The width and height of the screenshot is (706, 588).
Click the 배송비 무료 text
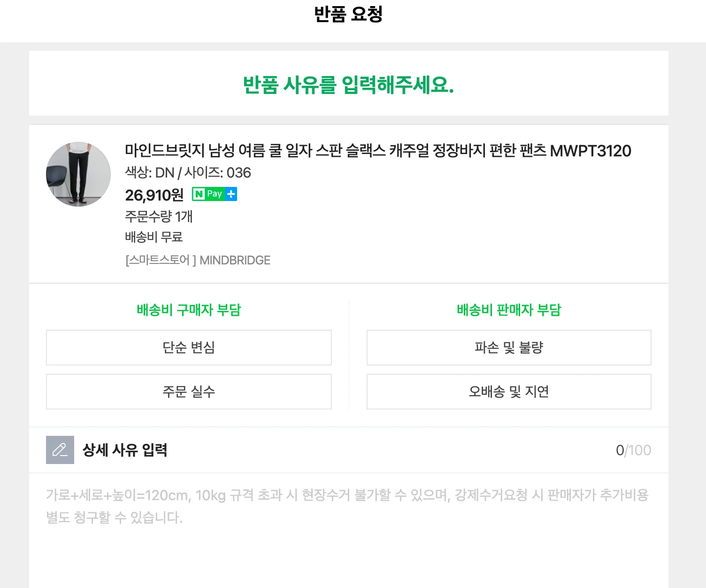(x=154, y=237)
